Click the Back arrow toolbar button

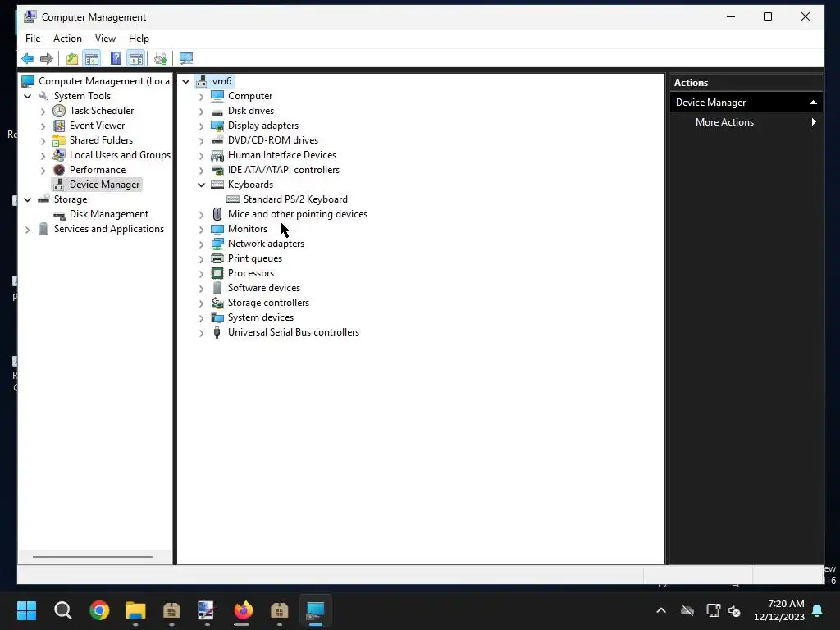(28, 58)
